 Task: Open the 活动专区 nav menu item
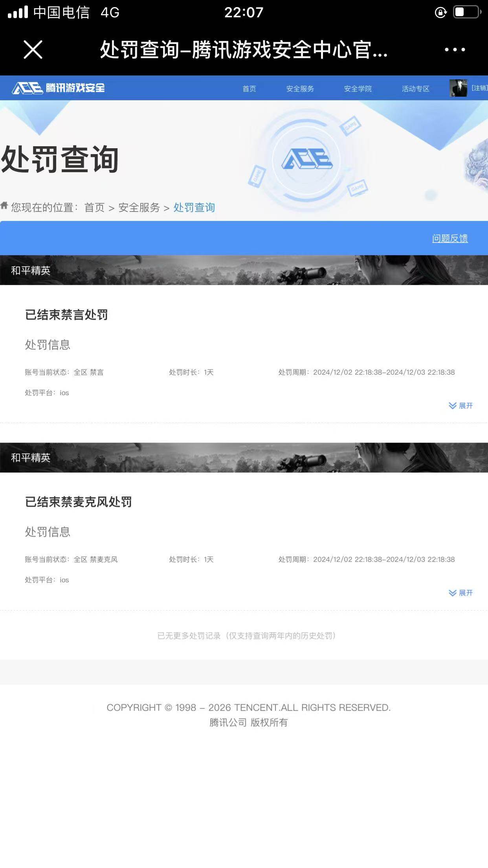pos(415,88)
